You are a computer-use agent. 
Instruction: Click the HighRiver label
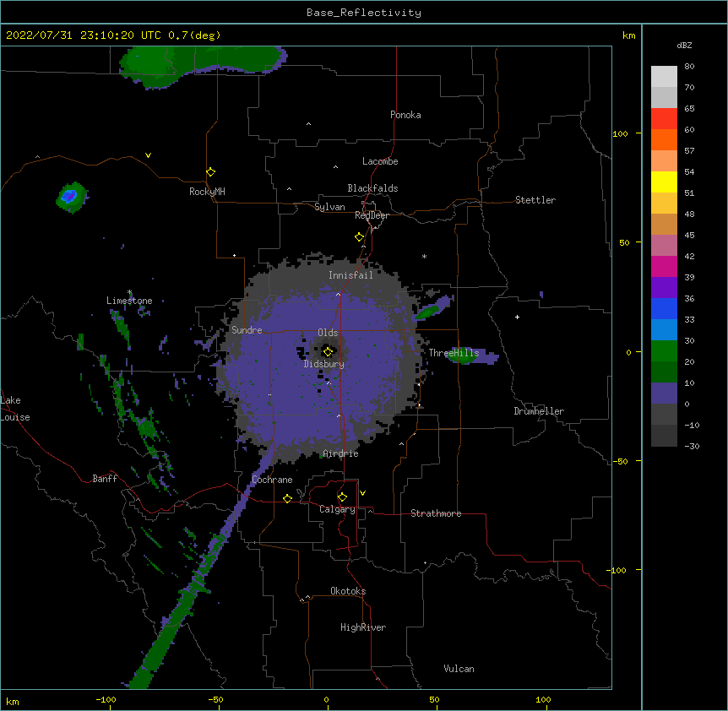[363, 627]
